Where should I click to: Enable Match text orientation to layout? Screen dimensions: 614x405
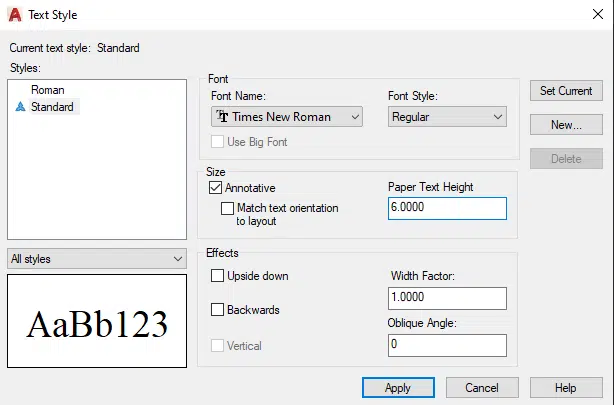pos(227,208)
